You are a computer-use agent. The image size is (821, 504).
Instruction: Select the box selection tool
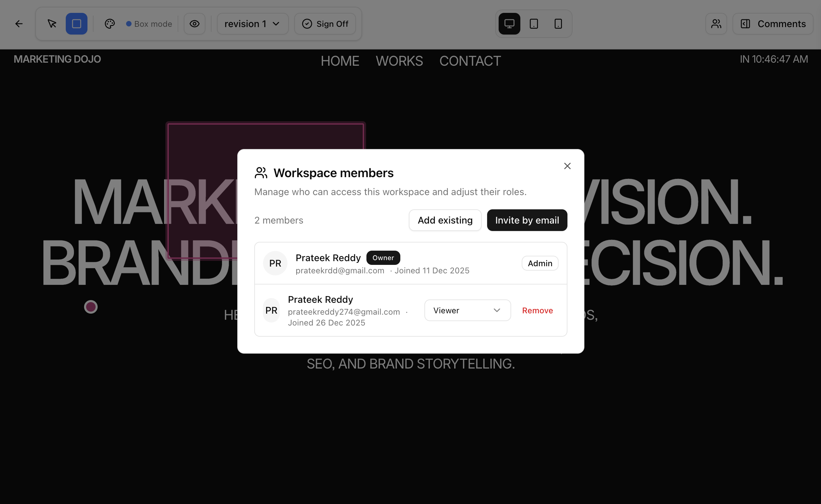coord(77,23)
